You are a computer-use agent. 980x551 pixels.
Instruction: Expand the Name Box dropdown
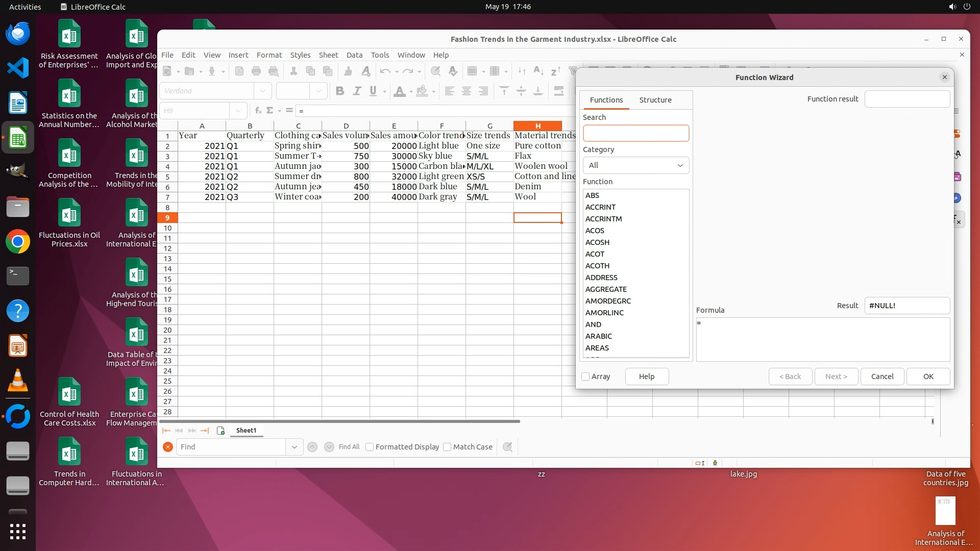238,111
